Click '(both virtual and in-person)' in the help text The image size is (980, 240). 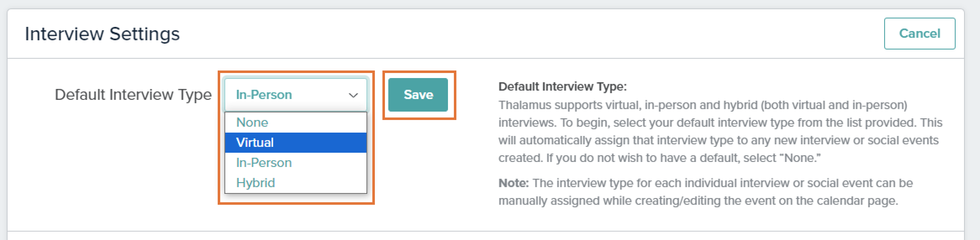[834, 105]
